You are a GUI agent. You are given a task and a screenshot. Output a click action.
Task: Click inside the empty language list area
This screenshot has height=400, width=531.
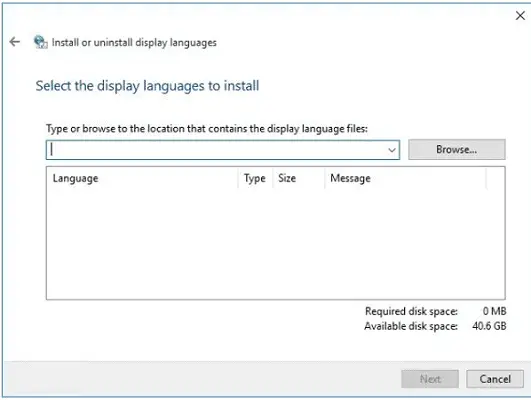pyautogui.click(x=276, y=243)
